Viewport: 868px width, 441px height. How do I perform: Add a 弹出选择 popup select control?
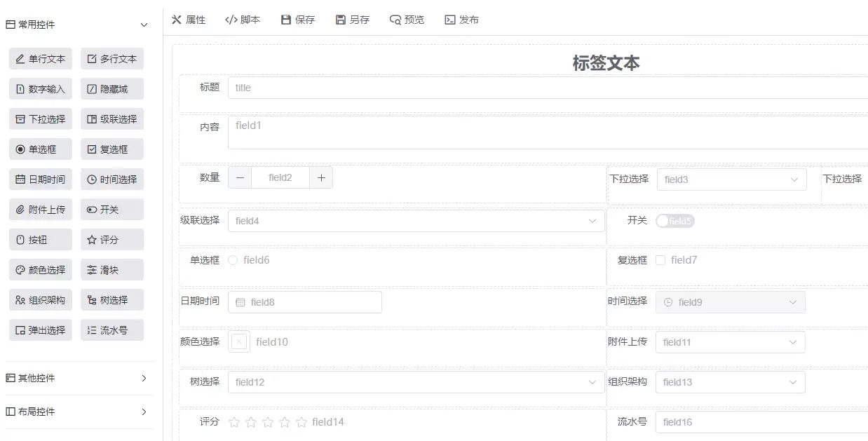[x=41, y=330]
